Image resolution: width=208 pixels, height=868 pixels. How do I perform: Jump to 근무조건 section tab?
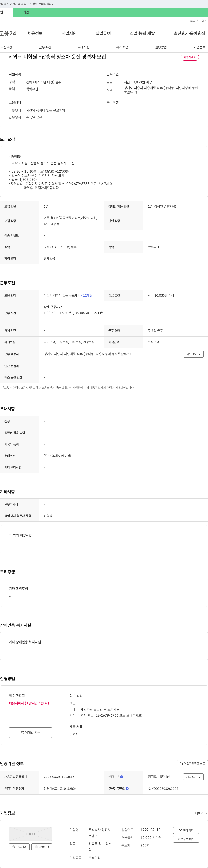[45, 47]
